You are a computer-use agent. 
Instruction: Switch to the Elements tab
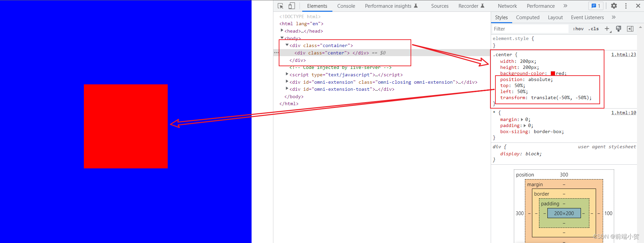tap(317, 6)
